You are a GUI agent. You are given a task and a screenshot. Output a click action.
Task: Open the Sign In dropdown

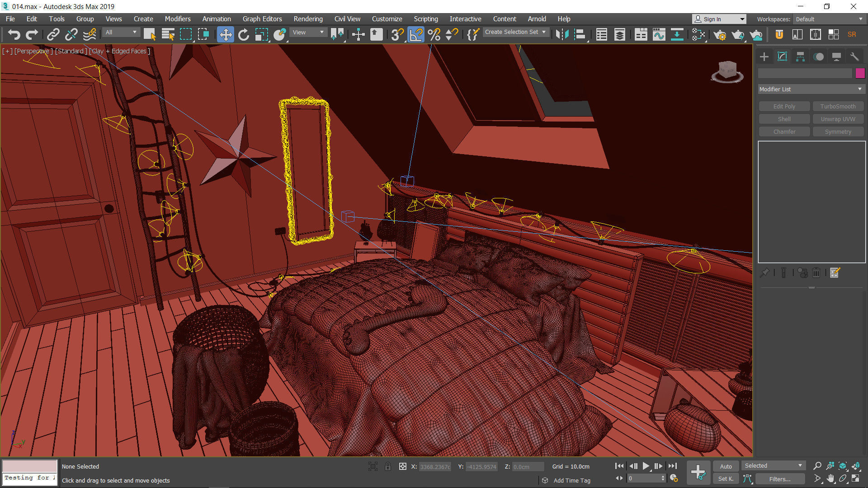[719, 19]
